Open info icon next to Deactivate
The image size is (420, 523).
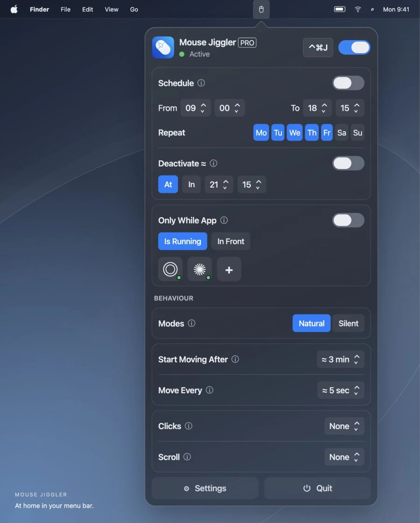click(x=213, y=163)
